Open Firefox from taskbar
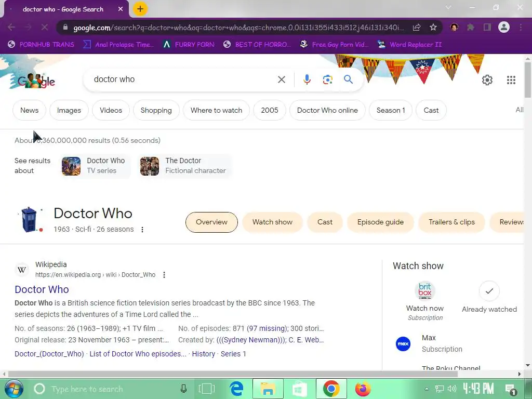 pyautogui.click(x=363, y=389)
